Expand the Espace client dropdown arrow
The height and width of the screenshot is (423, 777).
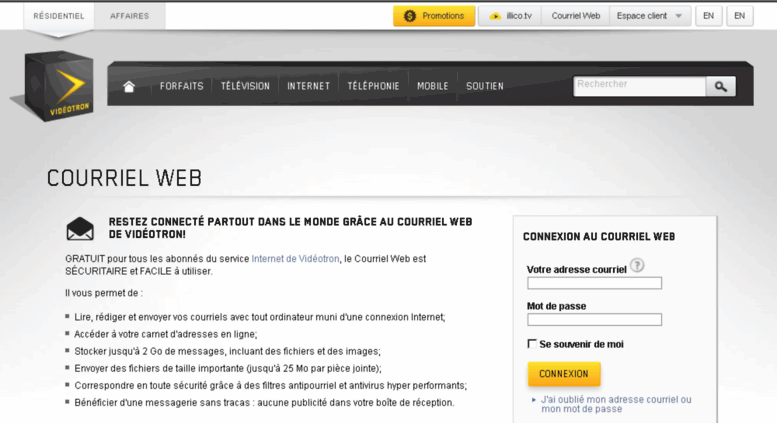coord(678,16)
